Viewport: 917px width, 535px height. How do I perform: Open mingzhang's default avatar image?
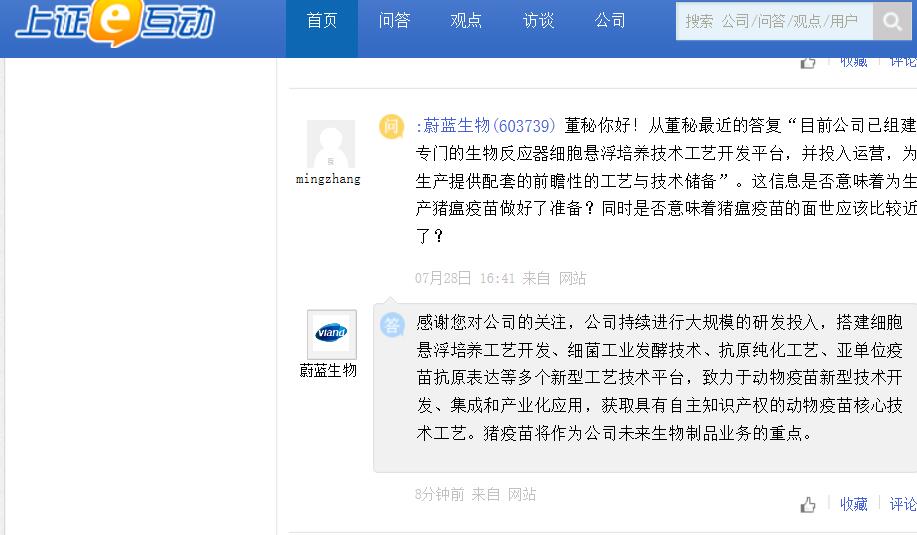(x=331, y=144)
